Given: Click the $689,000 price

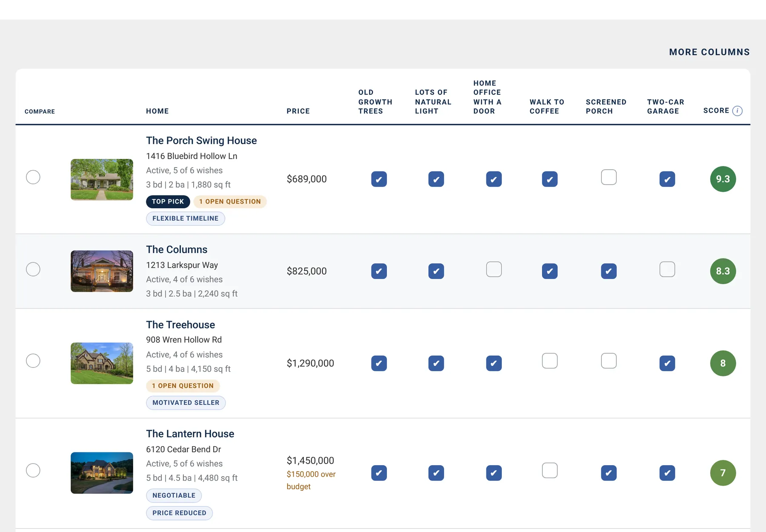Looking at the screenshot, I should point(307,179).
